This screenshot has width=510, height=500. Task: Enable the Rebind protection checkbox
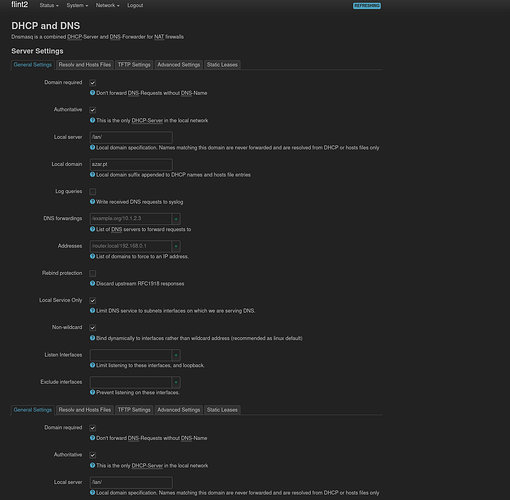click(93, 274)
